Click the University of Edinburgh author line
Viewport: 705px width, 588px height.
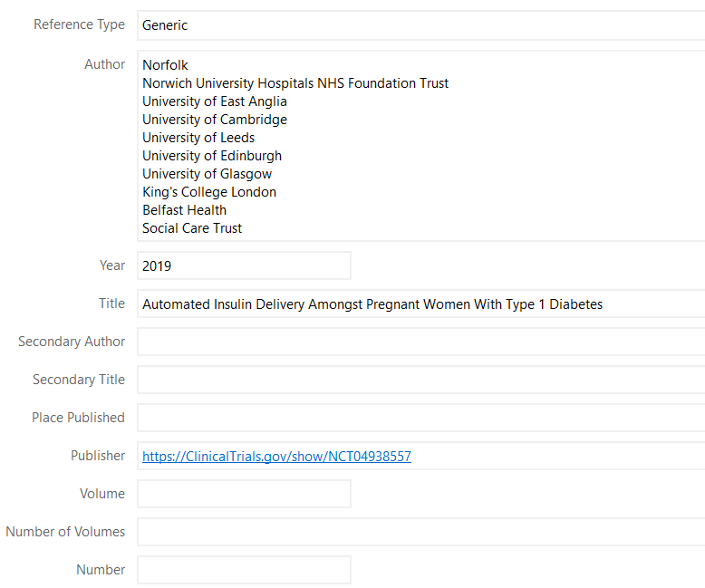click(x=212, y=156)
